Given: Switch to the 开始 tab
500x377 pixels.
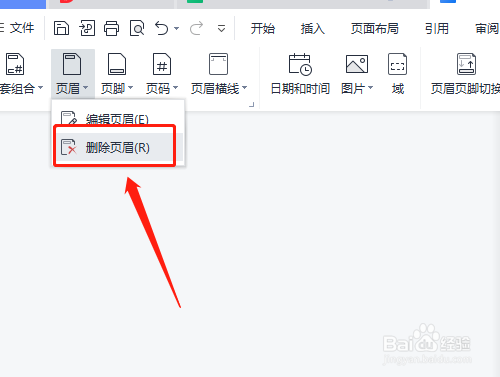Looking at the screenshot, I should pyautogui.click(x=263, y=29).
